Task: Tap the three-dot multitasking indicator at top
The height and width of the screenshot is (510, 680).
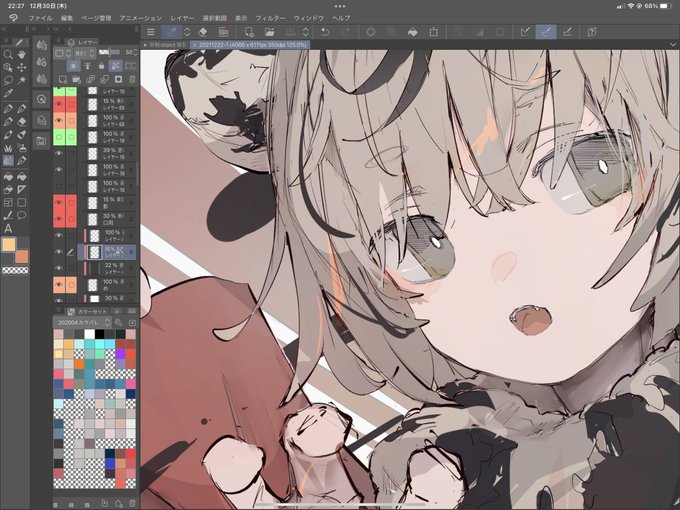Action: (340, 6)
